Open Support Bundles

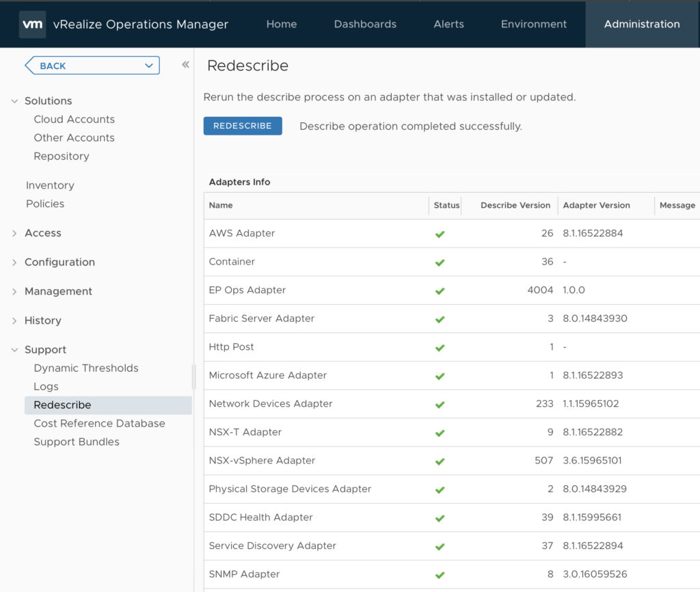(x=77, y=442)
